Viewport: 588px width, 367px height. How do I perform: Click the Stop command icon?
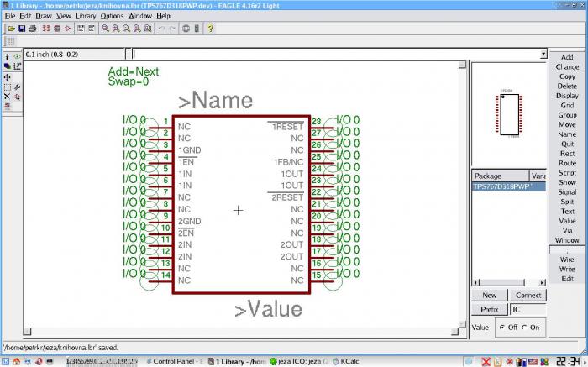tap(186, 29)
